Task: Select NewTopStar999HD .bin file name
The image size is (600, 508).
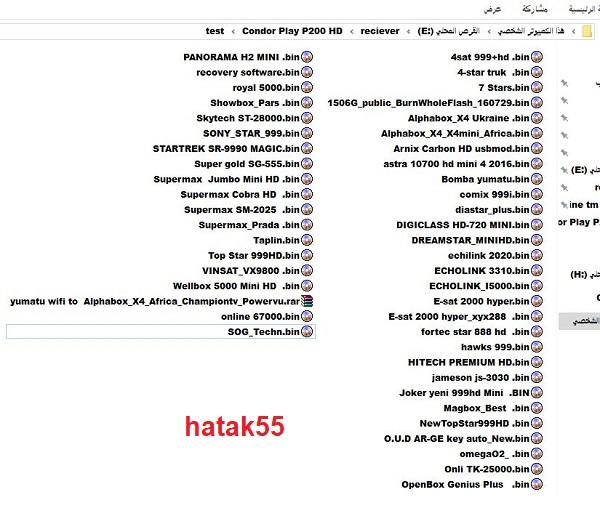Action: pos(474,423)
